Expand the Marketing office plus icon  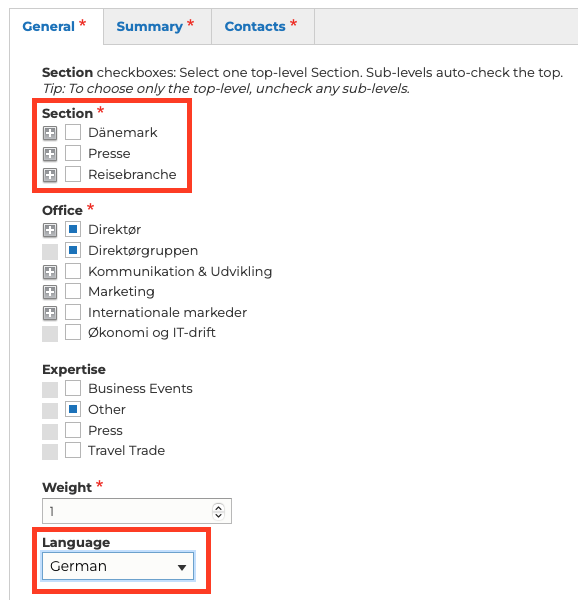pos(50,292)
